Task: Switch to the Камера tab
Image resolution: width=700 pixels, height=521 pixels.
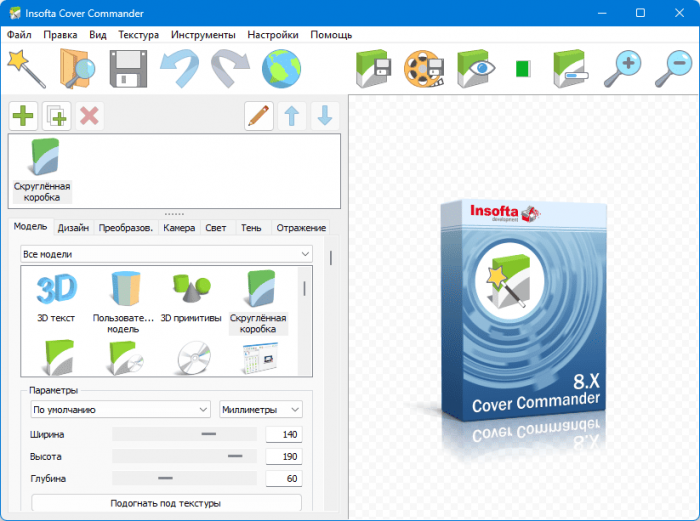Action: [179, 228]
